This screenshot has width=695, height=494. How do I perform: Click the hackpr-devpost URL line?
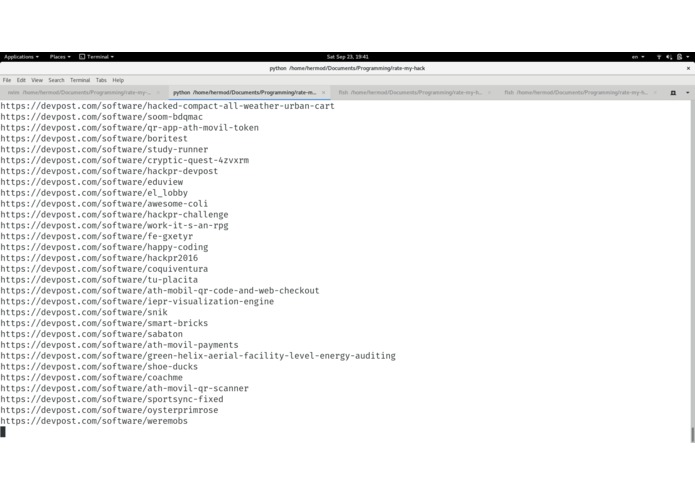(x=109, y=171)
